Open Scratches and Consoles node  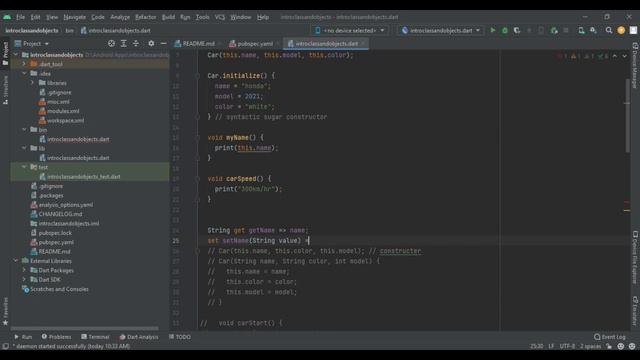[x=59, y=289]
